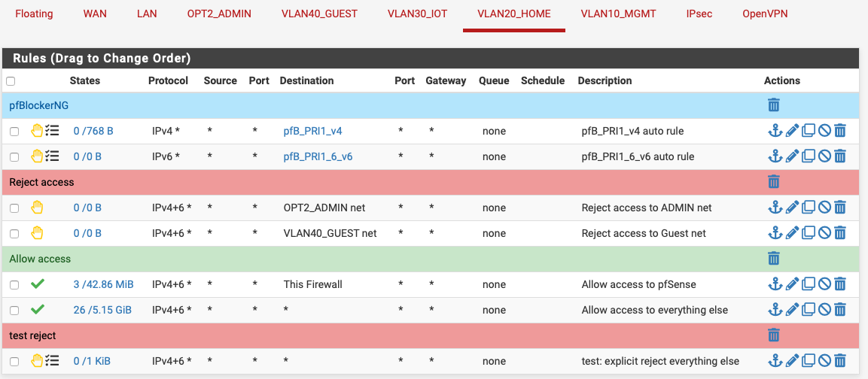Check the box for the pfB_PRI1_v4 rule
This screenshot has width=868, height=379.
[14, 132]
